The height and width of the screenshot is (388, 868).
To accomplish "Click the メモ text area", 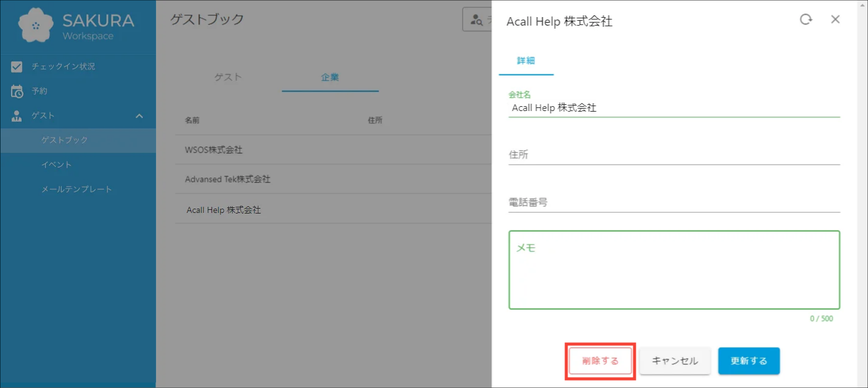I will point(674,270).
